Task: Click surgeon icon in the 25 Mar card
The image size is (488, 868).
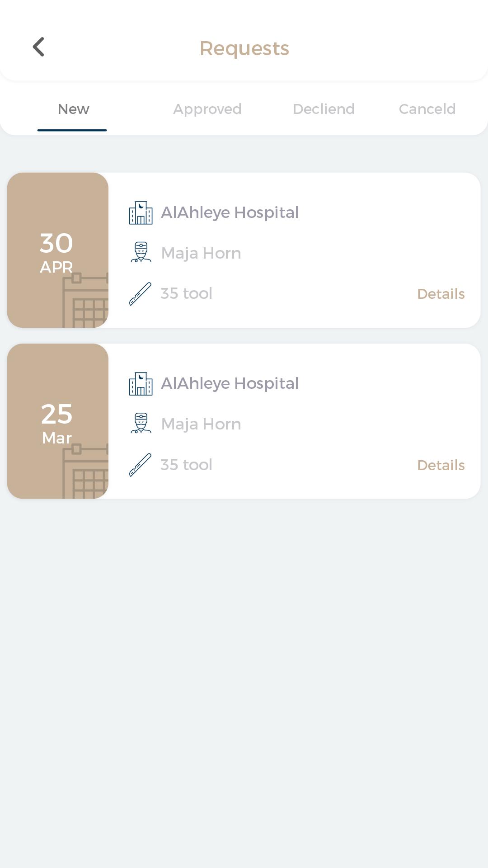Action: click(x=141, y=424)
